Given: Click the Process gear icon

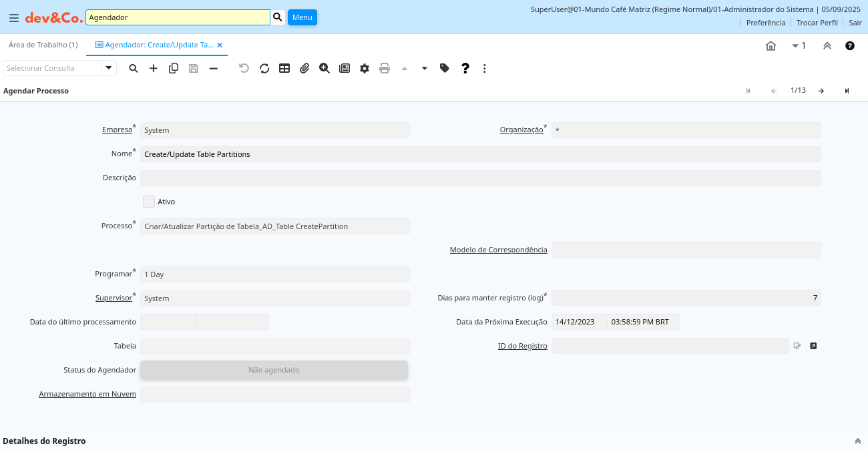Looking at the screenshot, I should click(365, 68).
